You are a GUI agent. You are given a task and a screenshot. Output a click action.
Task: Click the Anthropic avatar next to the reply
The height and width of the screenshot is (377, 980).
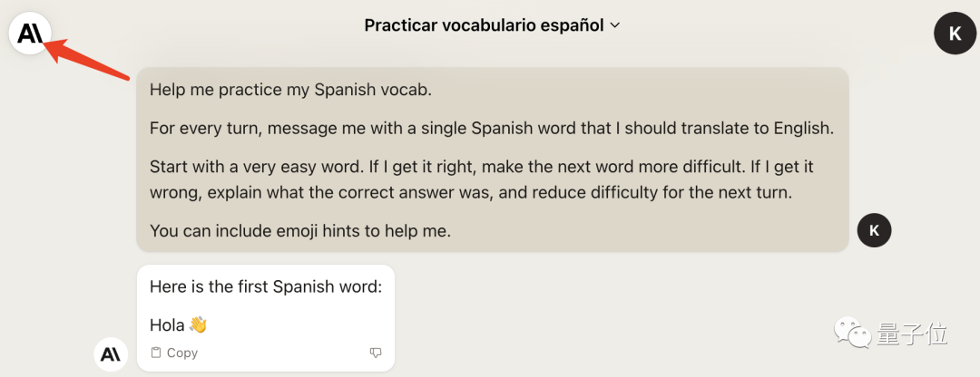[111, 354]
